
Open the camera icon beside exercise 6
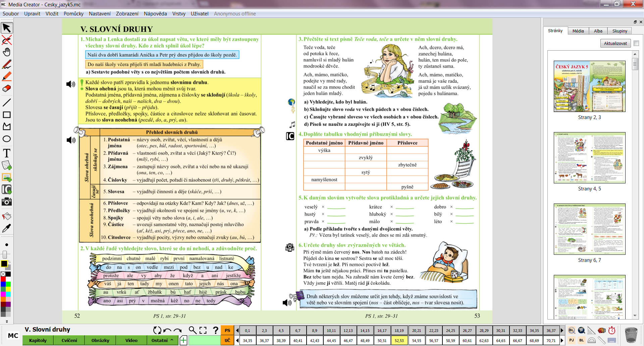tap(290, 247)
